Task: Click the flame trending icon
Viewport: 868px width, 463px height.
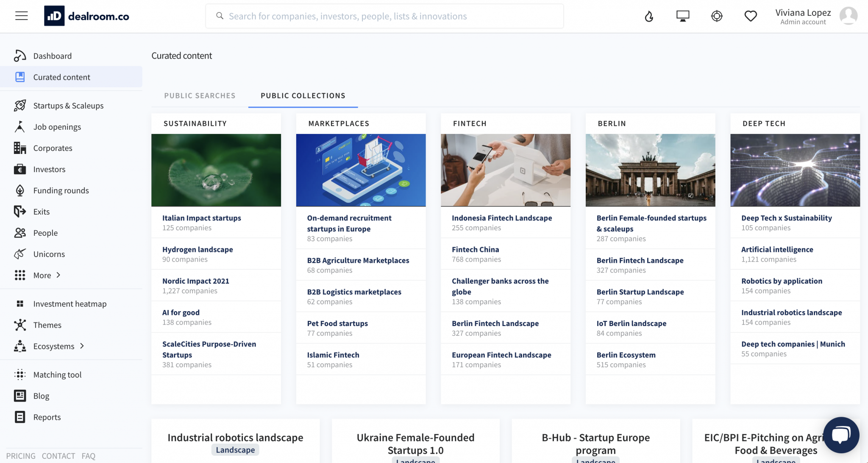Action: 649,16
